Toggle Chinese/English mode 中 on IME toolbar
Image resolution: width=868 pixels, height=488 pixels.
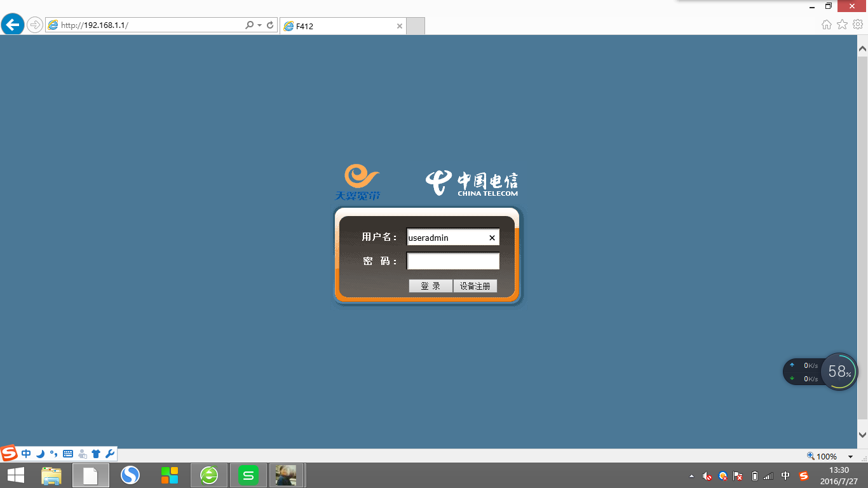(x=26, y=454)
